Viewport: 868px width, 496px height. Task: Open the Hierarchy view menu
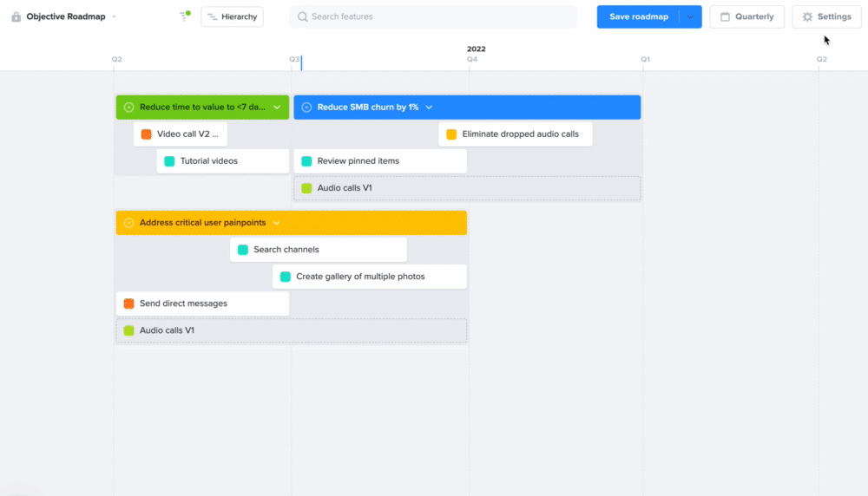tap(232, 16)
